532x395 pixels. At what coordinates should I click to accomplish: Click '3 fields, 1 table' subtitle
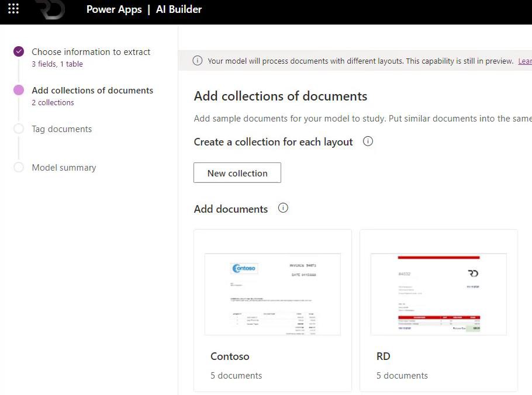pyautogui.click(x=57, y=64)
